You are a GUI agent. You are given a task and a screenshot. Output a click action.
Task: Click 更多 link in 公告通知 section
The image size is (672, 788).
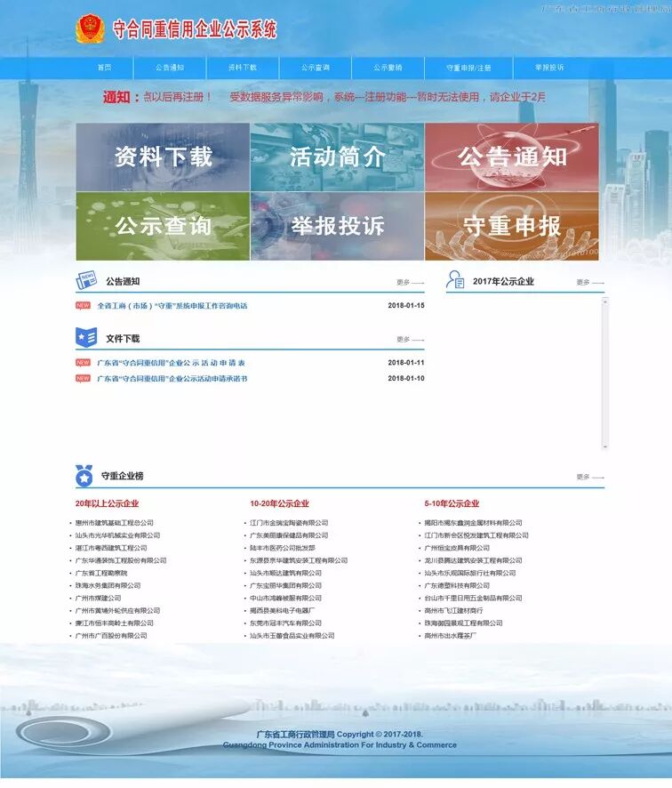(x=411, y=283)
